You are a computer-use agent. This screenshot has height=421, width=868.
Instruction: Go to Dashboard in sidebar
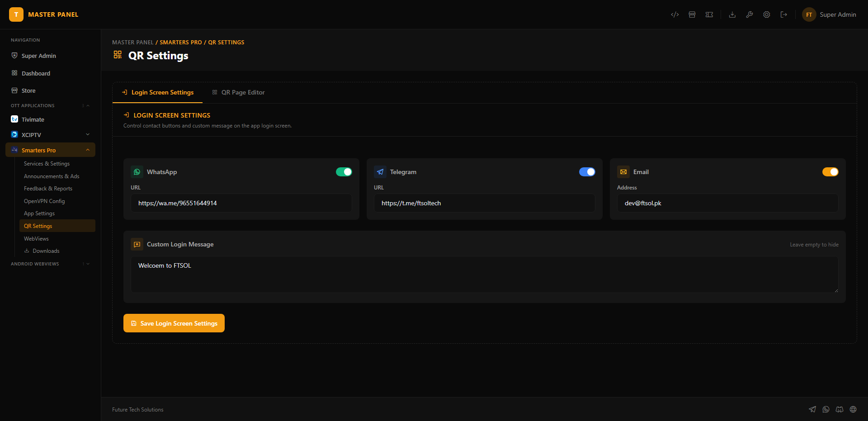pyautogui.click(x=50, y=73)
